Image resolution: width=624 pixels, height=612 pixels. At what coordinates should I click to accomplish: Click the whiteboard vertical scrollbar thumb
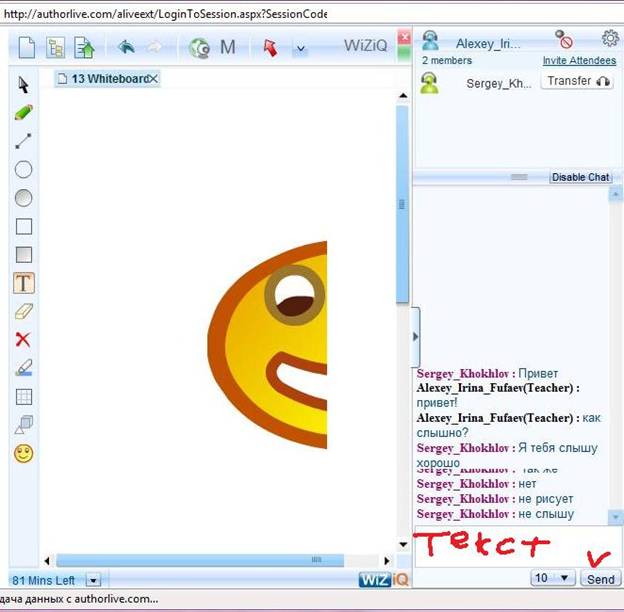pyautogui.click(x=402, y=205)
